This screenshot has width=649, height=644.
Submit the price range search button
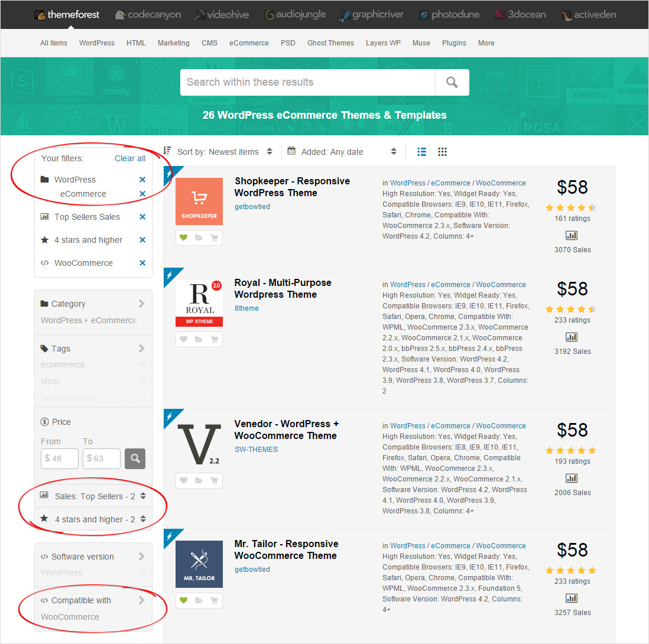(x=135, y=458)
